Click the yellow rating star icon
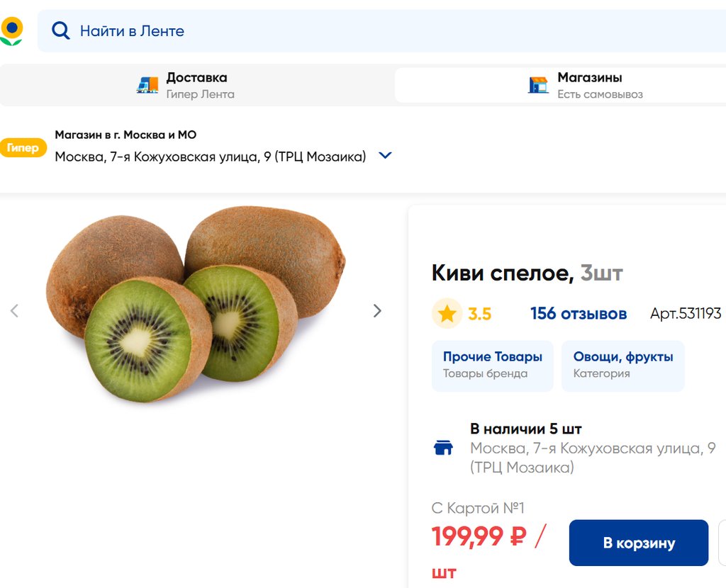 pos(447,314)
